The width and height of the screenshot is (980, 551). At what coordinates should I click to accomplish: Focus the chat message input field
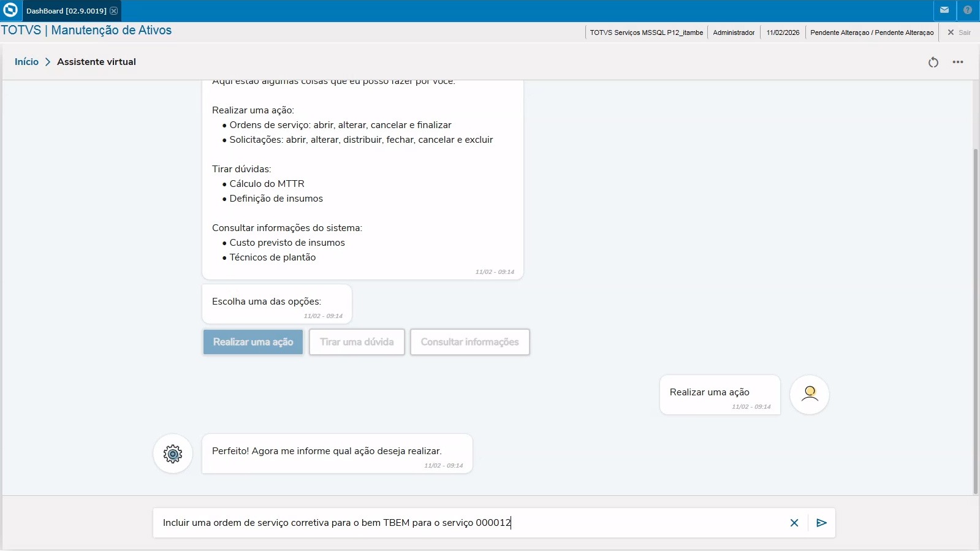tap(466, 523)
